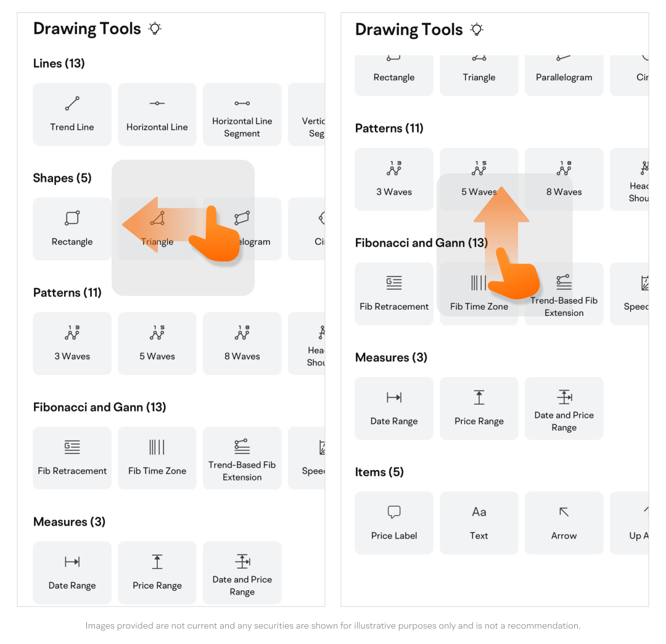Select 3 Waves pattern in left panel

click(x=72, y=344)
